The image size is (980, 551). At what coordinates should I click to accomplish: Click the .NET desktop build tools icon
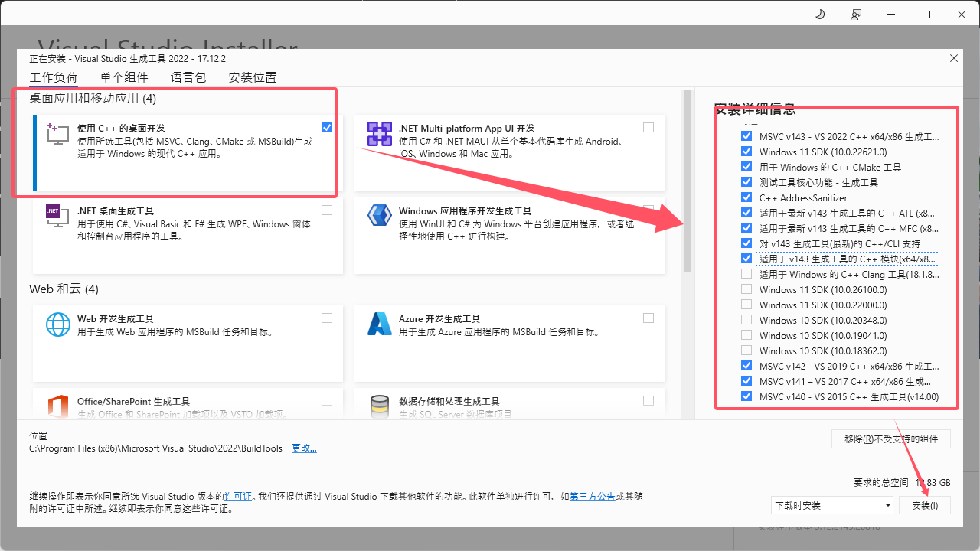(58, 216)
